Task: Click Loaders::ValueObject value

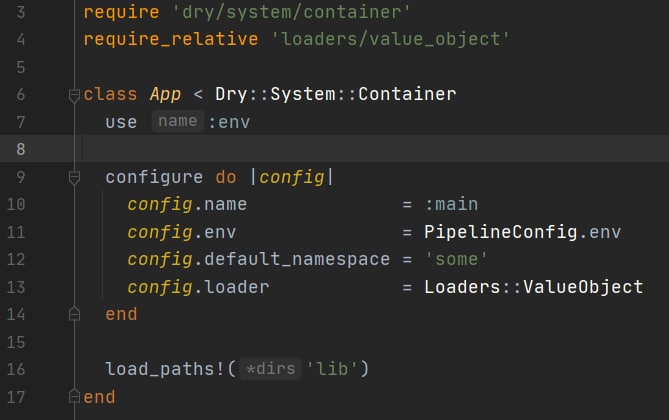Action: [x=533, y=287]
